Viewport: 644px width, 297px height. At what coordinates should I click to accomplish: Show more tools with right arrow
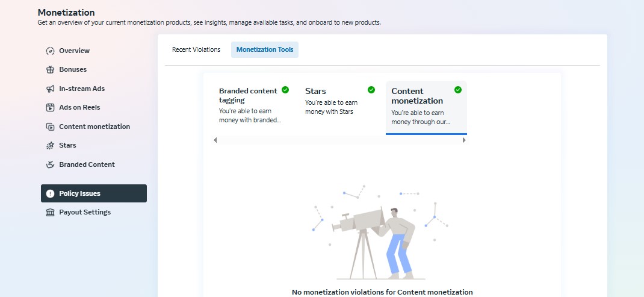[464, 140]
